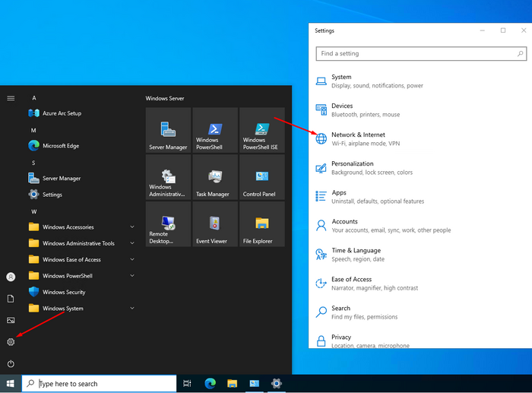532x393 pixels.
Task: Click the letter W app list header
Action: click(x=34, y=212)
